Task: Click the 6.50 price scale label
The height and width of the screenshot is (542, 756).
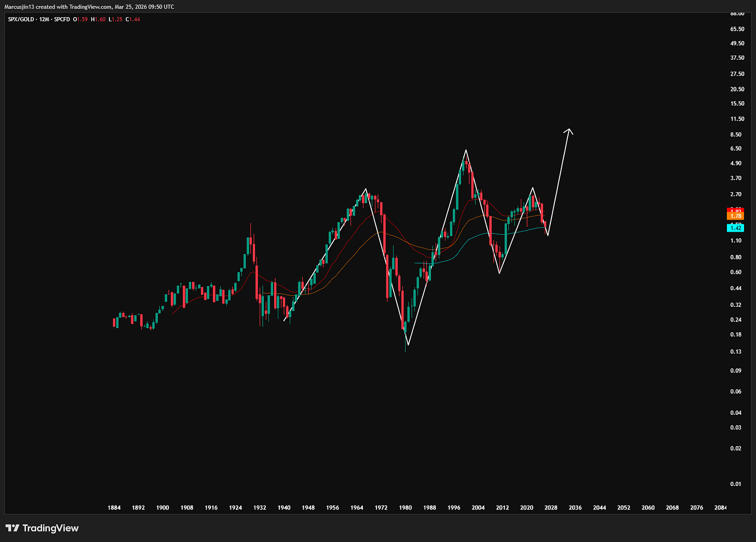Action: [736, 149]
